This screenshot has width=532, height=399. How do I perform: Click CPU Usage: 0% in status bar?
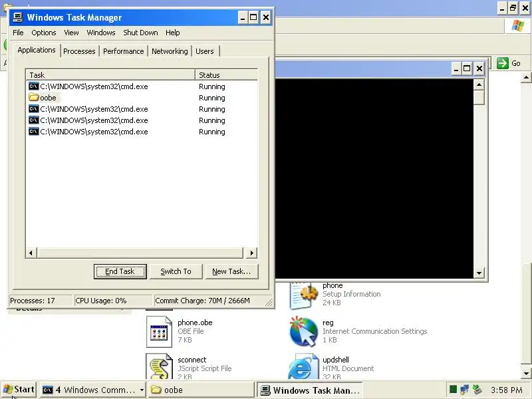pyautogui.click(x=101, y=301)
